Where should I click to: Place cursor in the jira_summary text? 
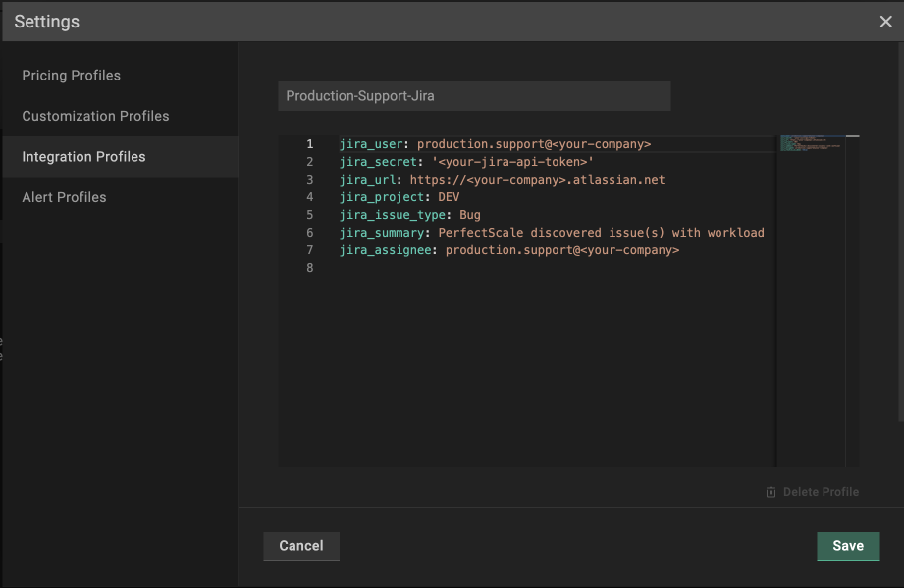tap(601, 233)
